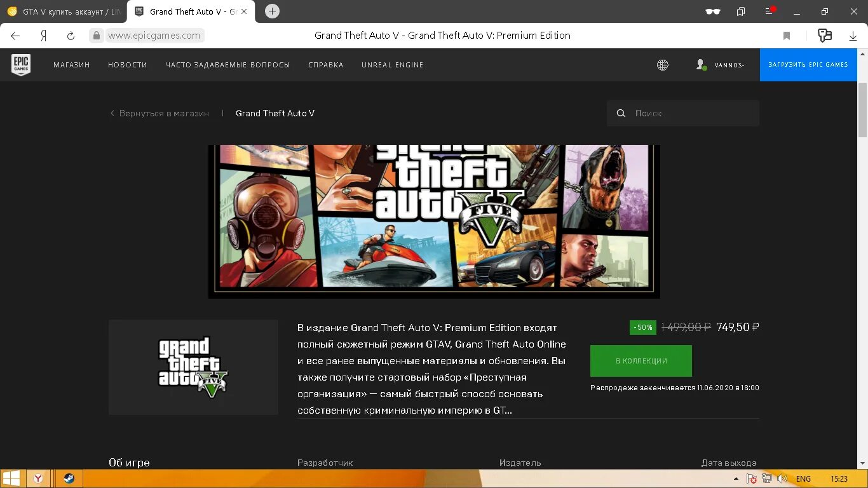
Task: Open the language globe selector
Action: coord(663,65)
